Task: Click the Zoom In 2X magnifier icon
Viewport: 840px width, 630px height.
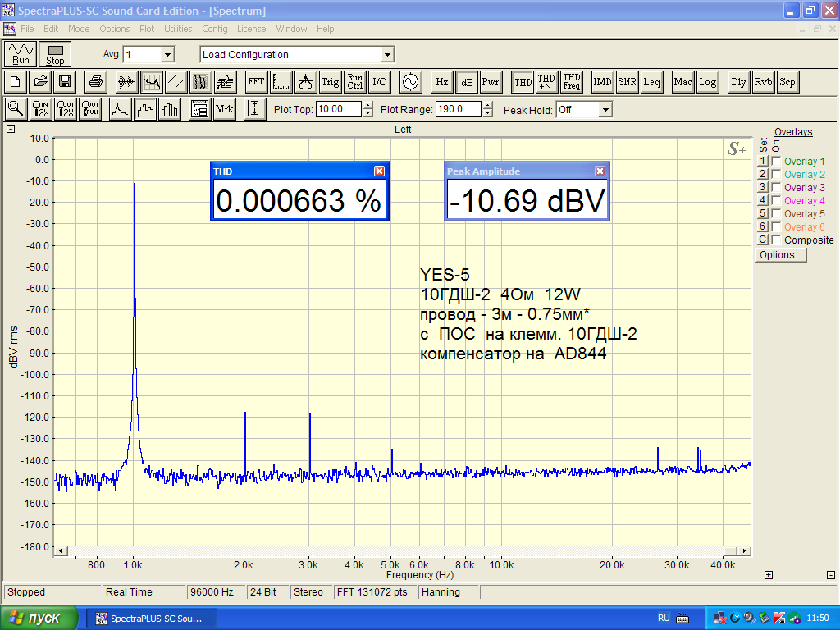Action: pos(40,109)
